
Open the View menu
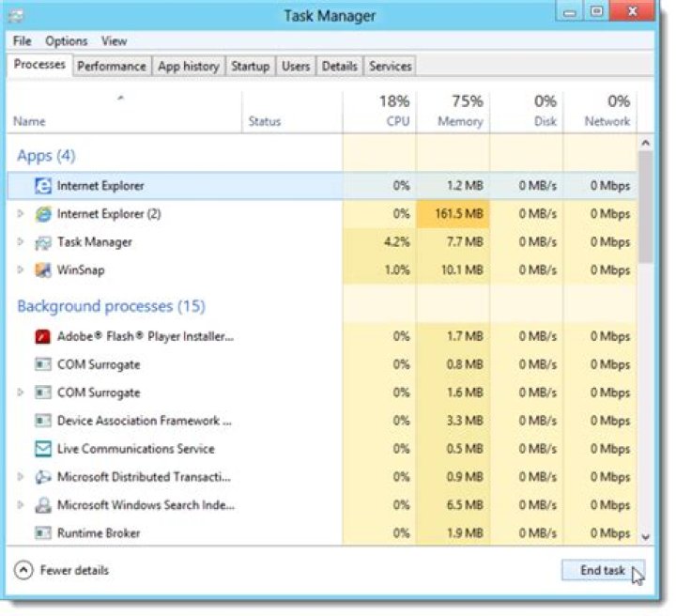115,41
